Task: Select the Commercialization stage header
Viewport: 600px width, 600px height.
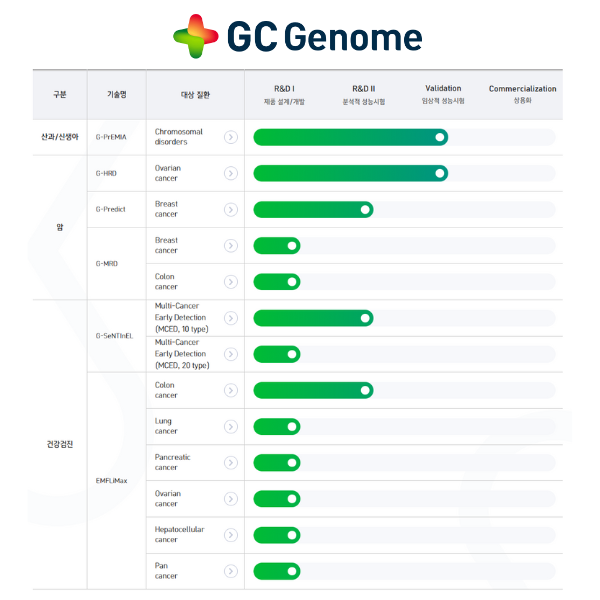Action: tap(522, 89)
